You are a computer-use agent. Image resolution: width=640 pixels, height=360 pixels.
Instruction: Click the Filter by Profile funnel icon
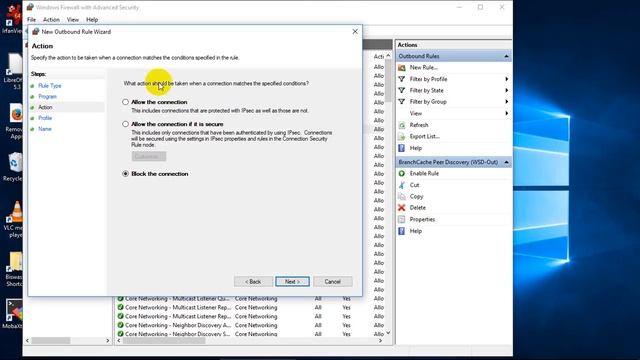[x=402, y=79]
